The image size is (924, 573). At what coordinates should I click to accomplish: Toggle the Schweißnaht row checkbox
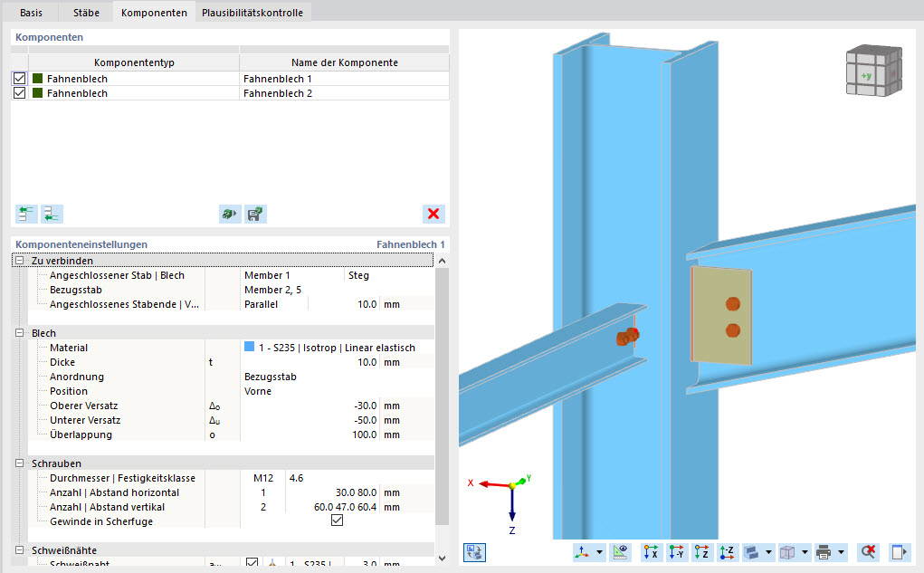click(252, 564)
